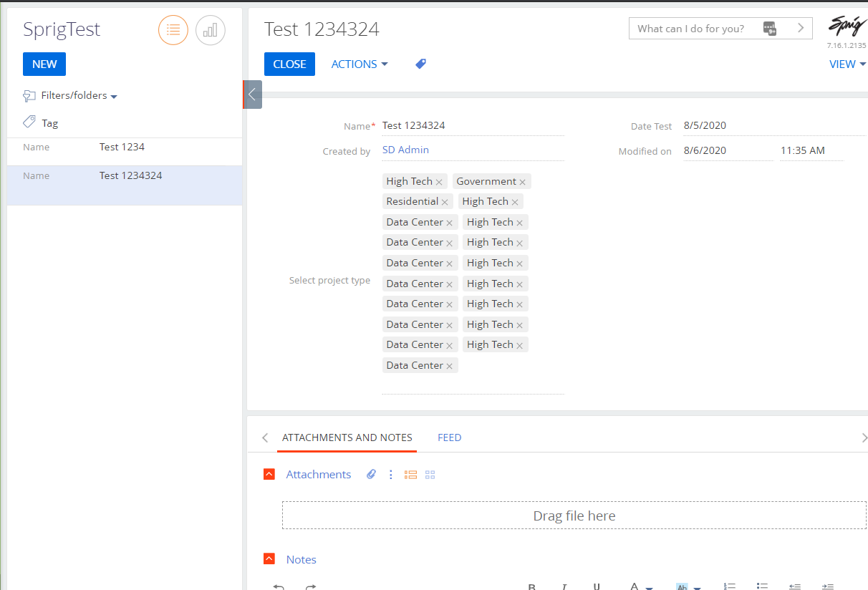This screenshot has height=590, width=868.
Task: Insert numbered list in Notes
Action: click(x=730, y=586)
